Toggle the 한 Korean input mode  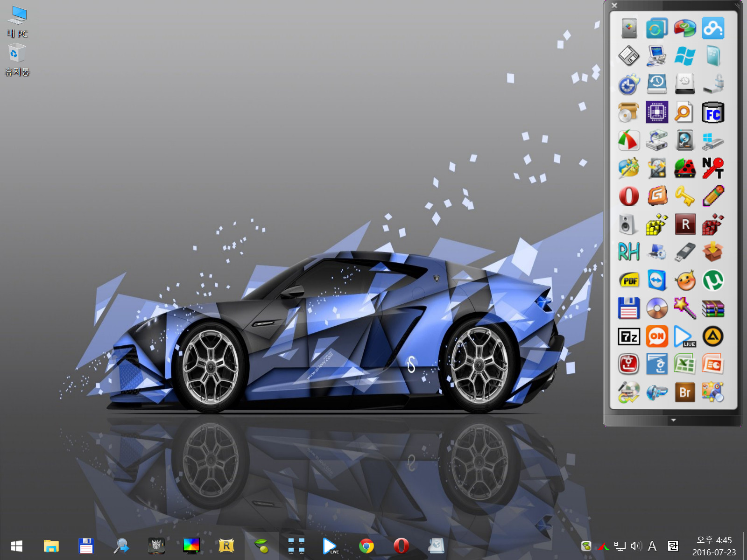pos(673,546)
